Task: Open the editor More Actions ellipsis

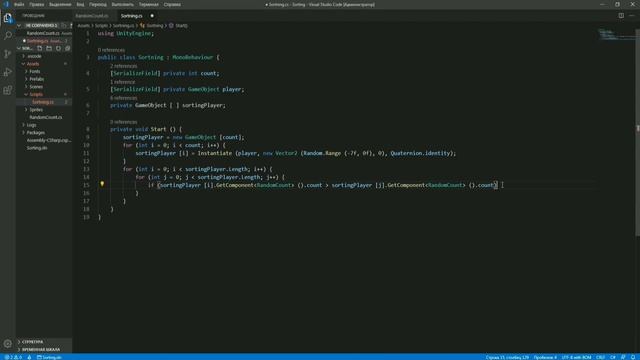Action: (632, 16)
